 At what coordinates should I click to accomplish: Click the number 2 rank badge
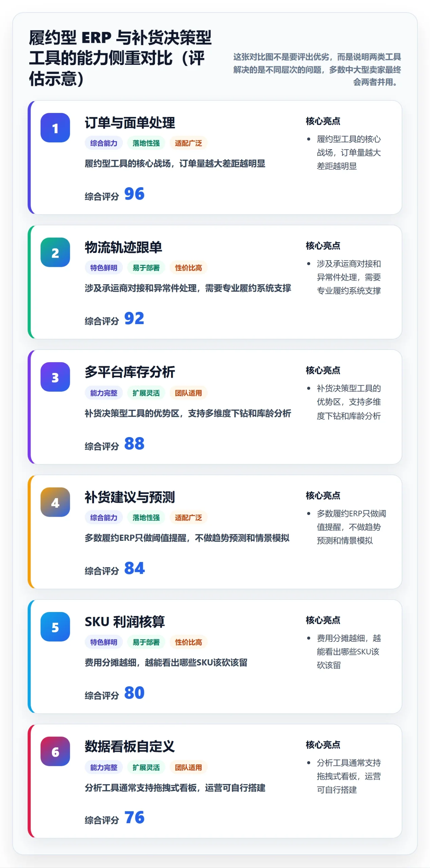(55, 252)
